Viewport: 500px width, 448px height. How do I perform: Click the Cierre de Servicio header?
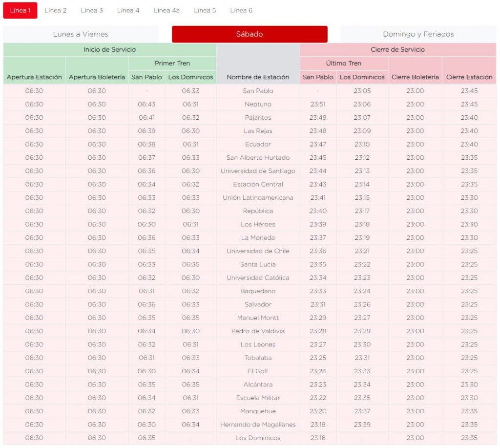[x=397, y=49]
